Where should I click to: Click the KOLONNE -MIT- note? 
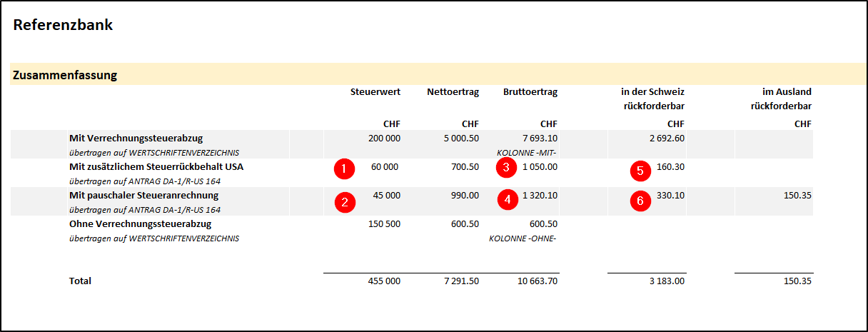[x=527, y=152]
